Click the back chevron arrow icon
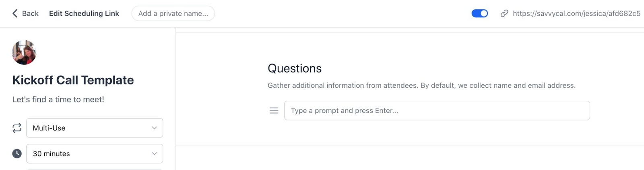The width and height of the screenshot is (644, 170). click(15, 13)
